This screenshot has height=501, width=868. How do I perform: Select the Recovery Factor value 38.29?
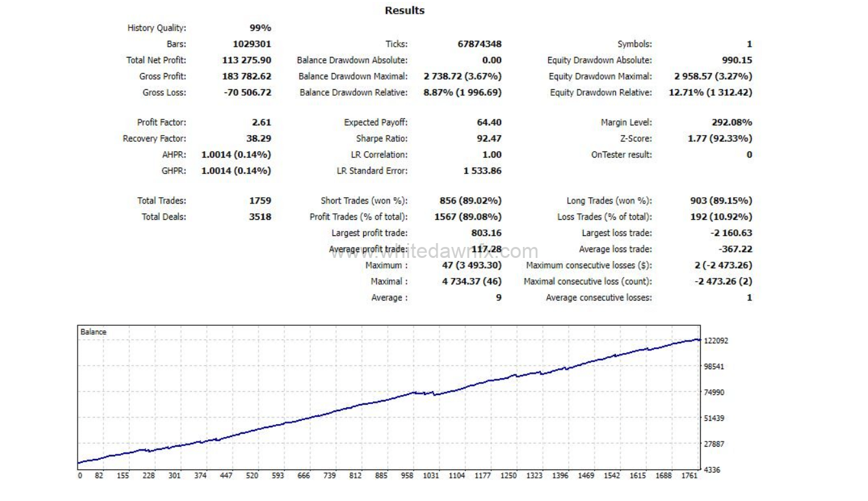[x=259, y=138]
